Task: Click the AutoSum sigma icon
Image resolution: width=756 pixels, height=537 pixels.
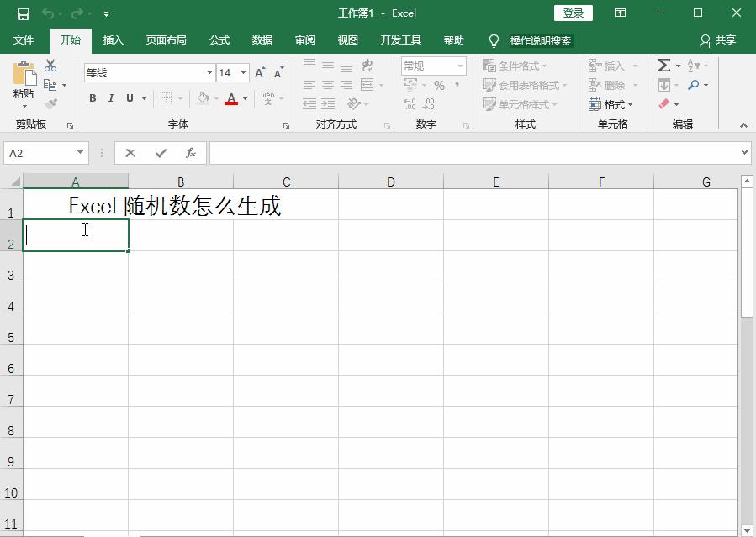Action: [x=663, y=65]
